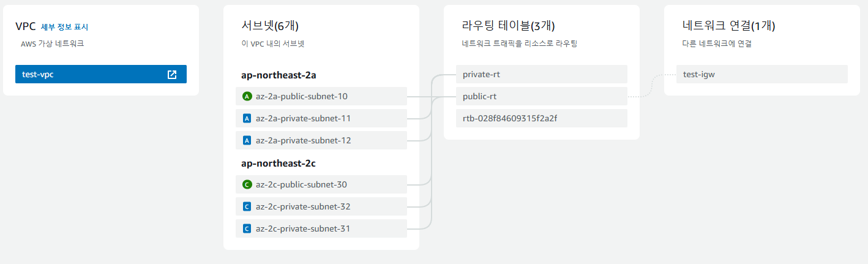Image resolution: width=868 pixels, height=264 pixels.
Task: Show VPC details via 세부 정보 표시 link
Action: pos(65,27)
